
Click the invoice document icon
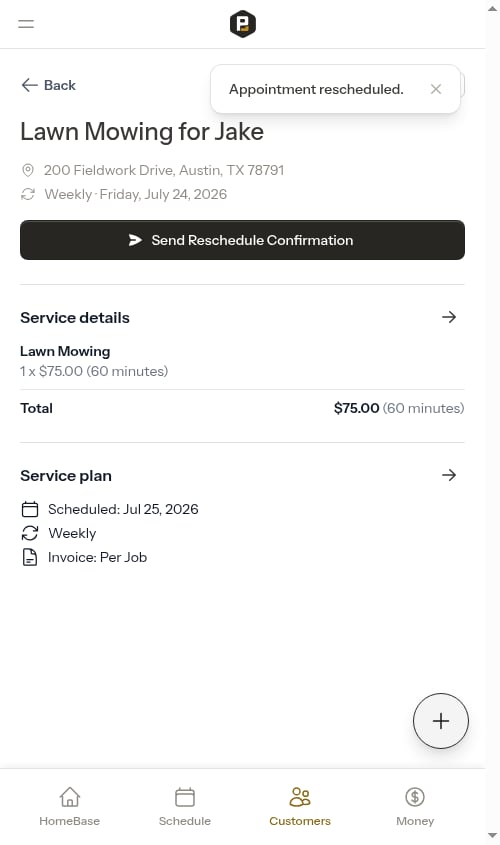30,557
